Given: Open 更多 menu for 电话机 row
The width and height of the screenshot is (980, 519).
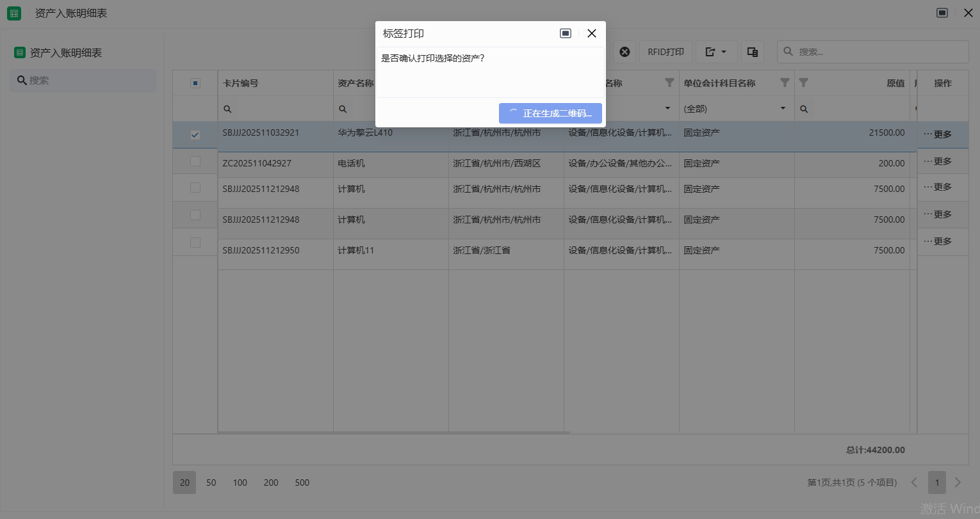Looking at the screenshot, I should [x=938, y=161].
